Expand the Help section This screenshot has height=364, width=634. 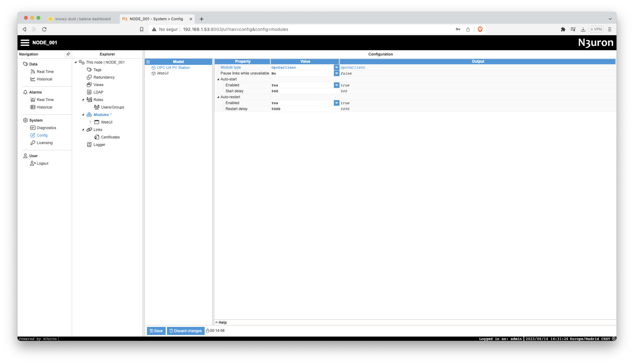pos(221,322)
